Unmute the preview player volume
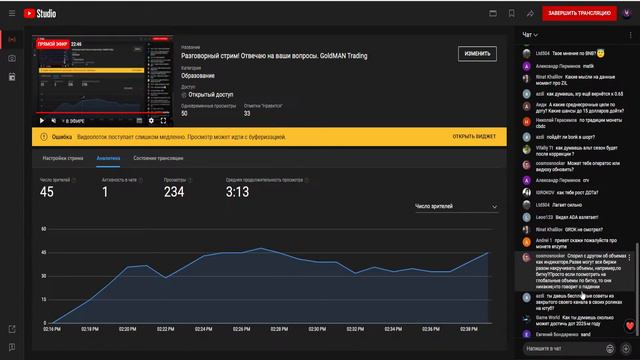This screenshot has width=640, height=360. (53, 120)
